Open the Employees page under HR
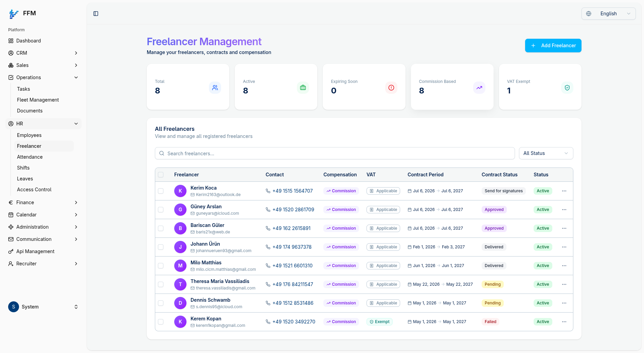Viewport: 644px width, 353px height. (x=29, y=135)
